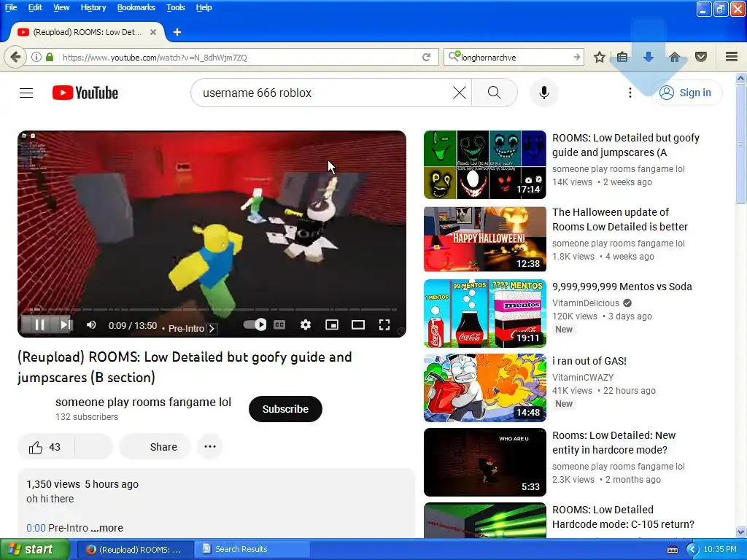Open the File menu
The height and width of the screenshot is (560, 747).
(10, 7)
